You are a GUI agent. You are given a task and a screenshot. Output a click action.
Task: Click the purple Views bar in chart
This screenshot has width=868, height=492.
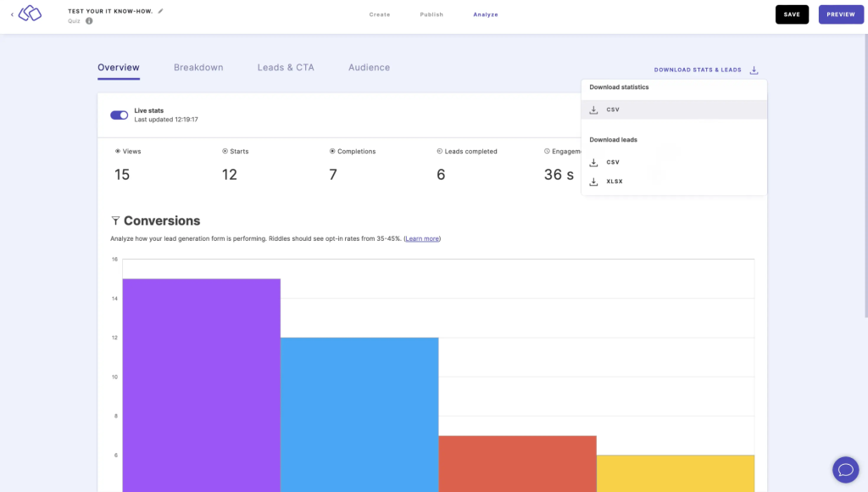(202, 382)
